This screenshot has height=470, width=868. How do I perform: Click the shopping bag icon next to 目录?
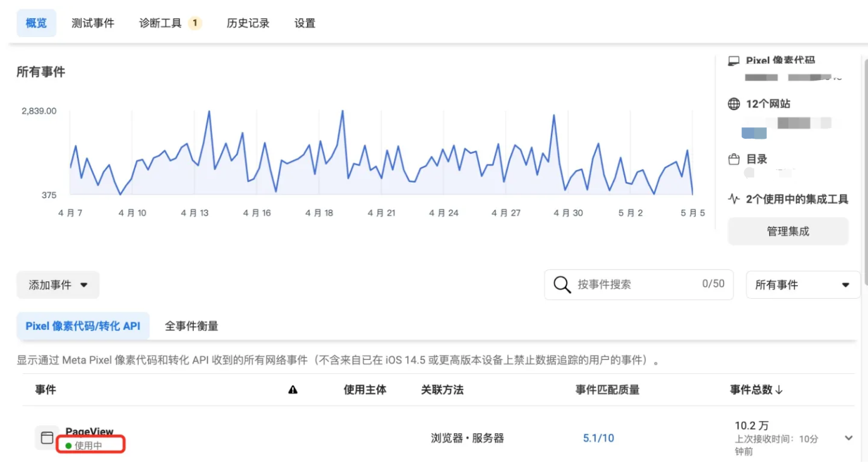(734, 159)
